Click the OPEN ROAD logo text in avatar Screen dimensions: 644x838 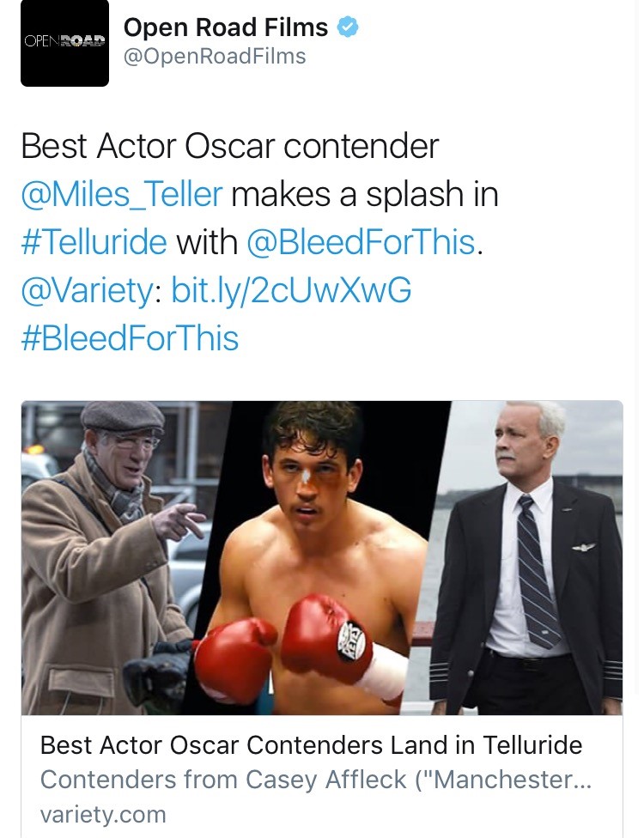click(64, 41)
